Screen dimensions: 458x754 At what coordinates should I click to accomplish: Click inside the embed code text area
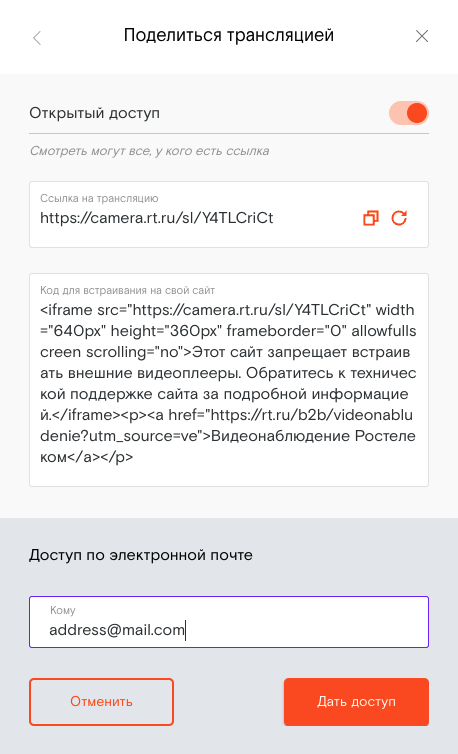point(229,380)
